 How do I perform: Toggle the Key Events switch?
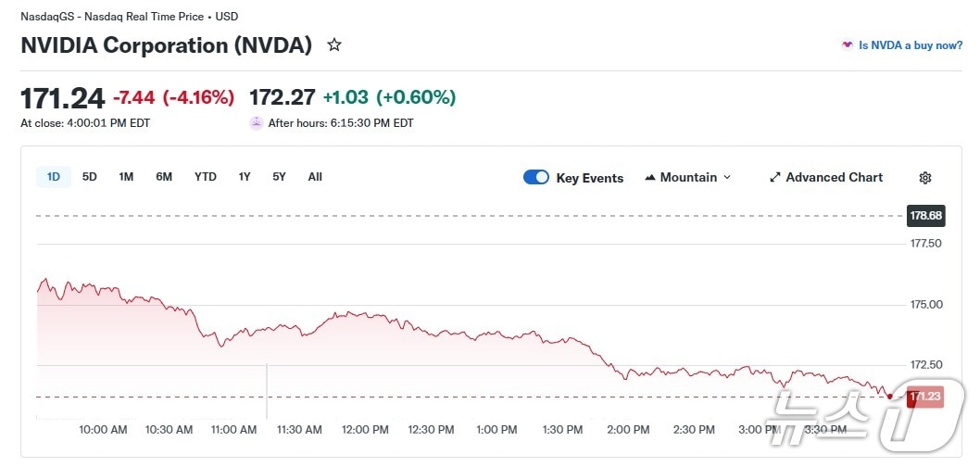[536, 178]
